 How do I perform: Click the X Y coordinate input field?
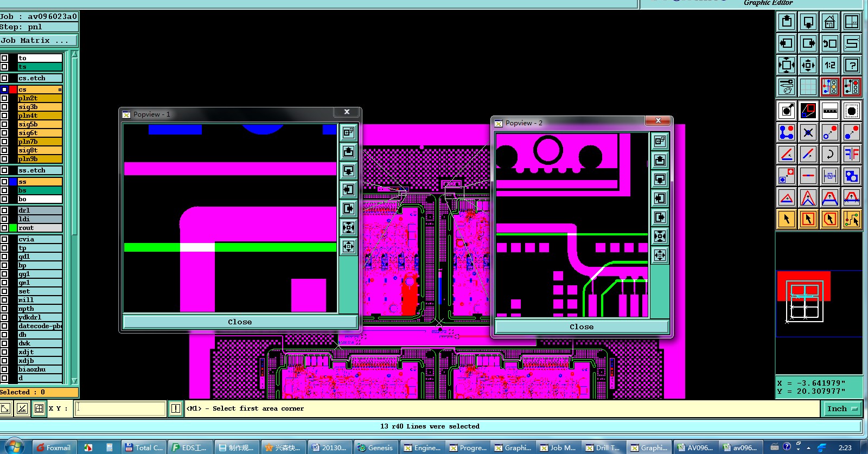click(x=120, y=408)
